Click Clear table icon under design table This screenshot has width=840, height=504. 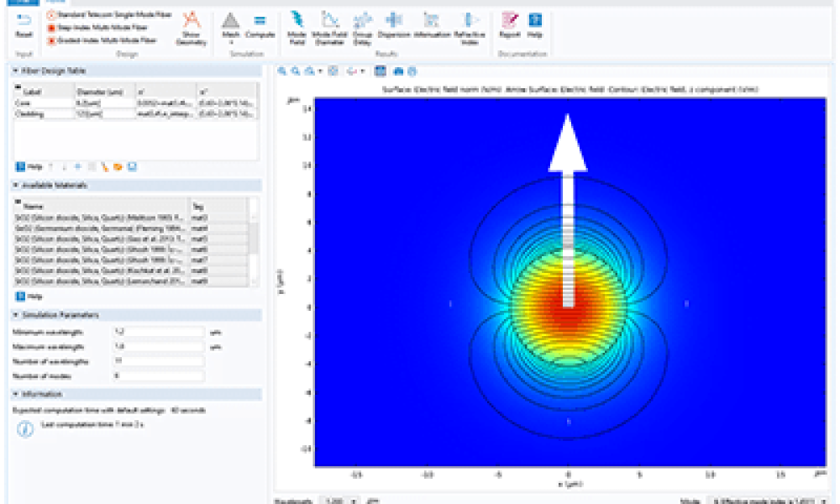point(105,166)
